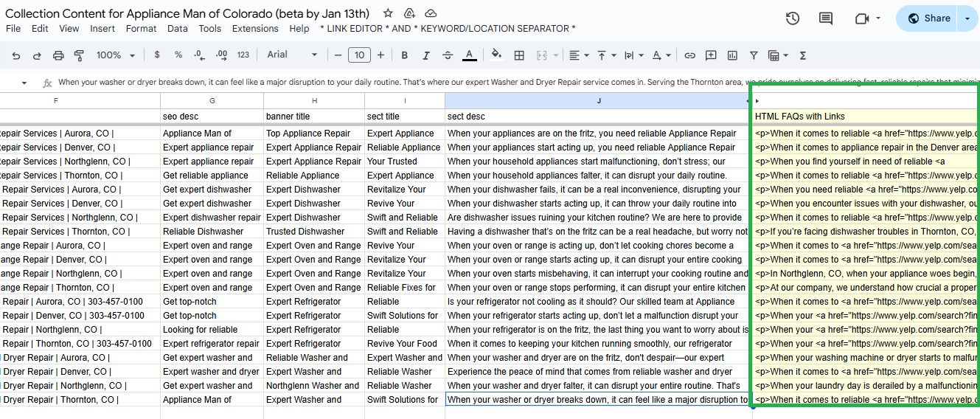Open version history clock icon

click(x=793, y=18)
